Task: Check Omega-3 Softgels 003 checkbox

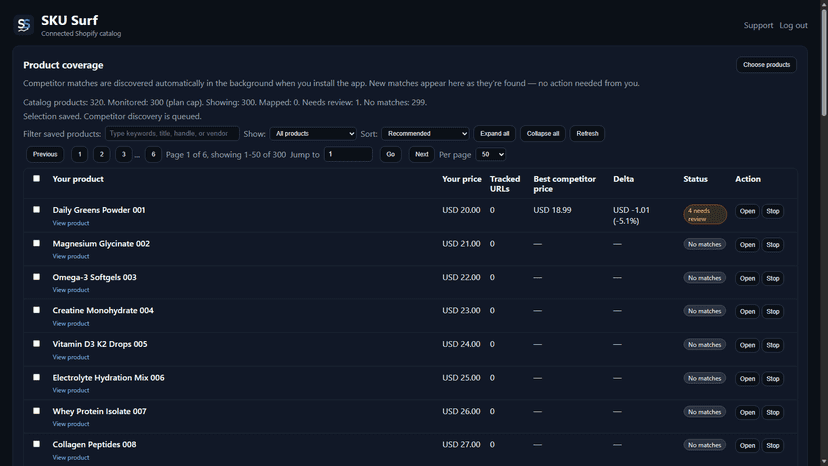Action: tap(36, 277)
